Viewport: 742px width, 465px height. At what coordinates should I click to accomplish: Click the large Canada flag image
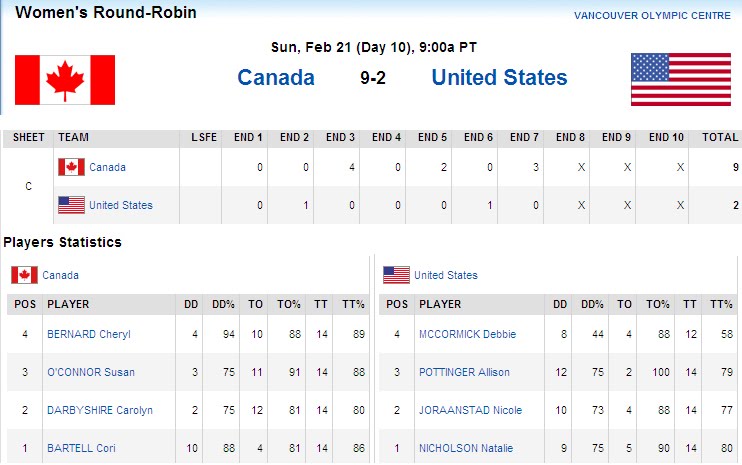point(65,80)
